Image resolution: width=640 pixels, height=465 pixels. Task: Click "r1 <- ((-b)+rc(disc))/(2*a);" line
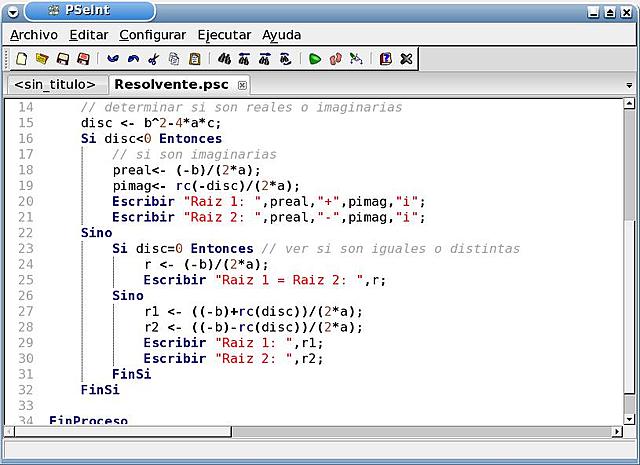tap(253, 311)
